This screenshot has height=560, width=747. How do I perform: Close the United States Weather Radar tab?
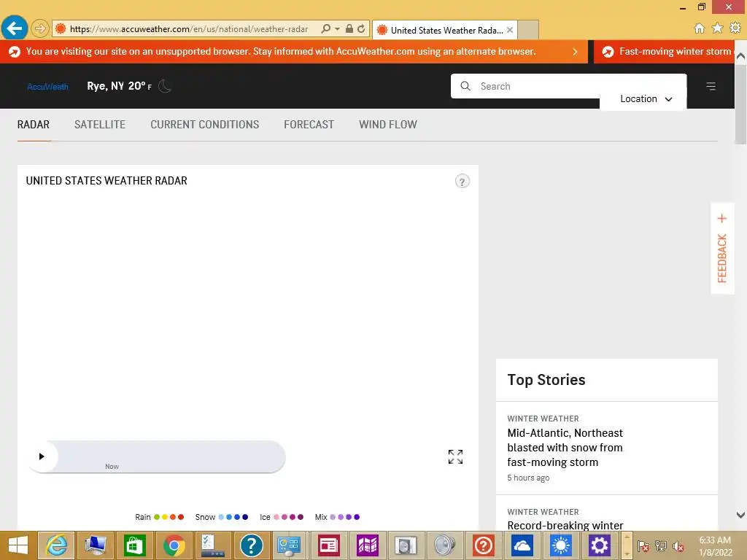pos(510,30)
